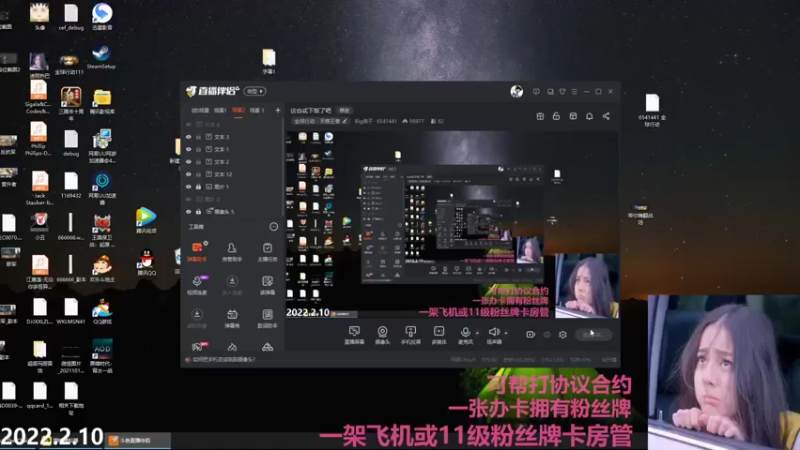
Task: Open QQ游戏 icon on the desktop
Action: click(x=102, y=311)
